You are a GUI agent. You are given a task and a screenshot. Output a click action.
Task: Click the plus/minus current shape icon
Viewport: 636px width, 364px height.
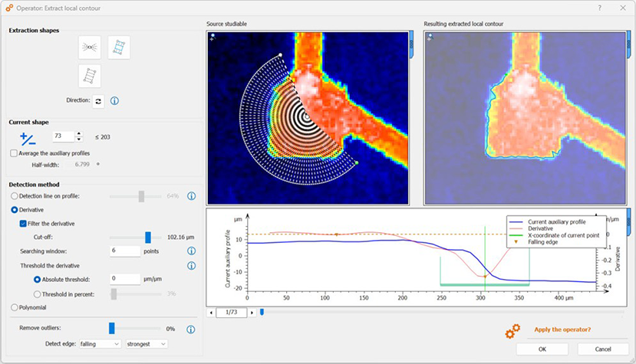point(28,139)
